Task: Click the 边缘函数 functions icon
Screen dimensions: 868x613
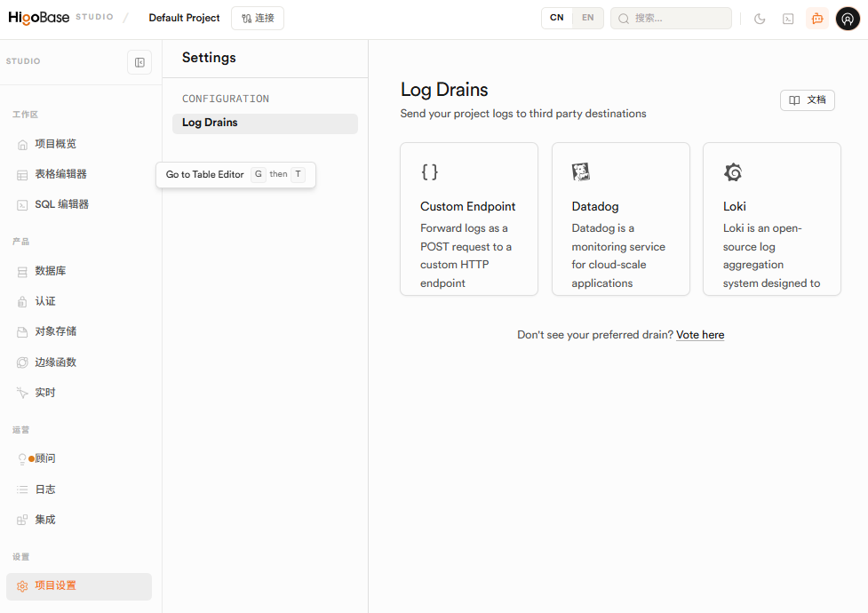Action: (x=22, y=362)
